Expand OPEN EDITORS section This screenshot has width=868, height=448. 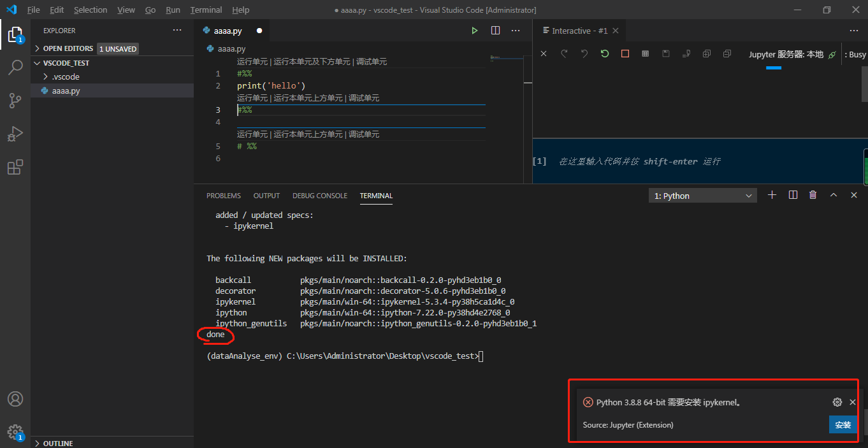tap(112, 48)
